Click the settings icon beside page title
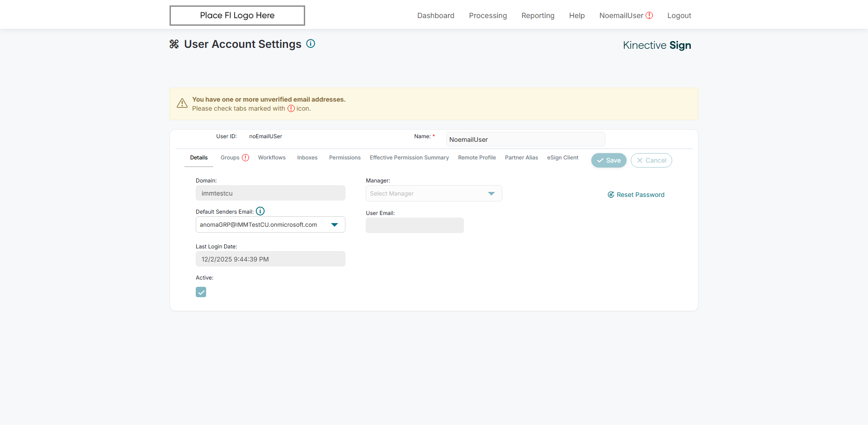868x425 pixels. (x=174, y=44)
